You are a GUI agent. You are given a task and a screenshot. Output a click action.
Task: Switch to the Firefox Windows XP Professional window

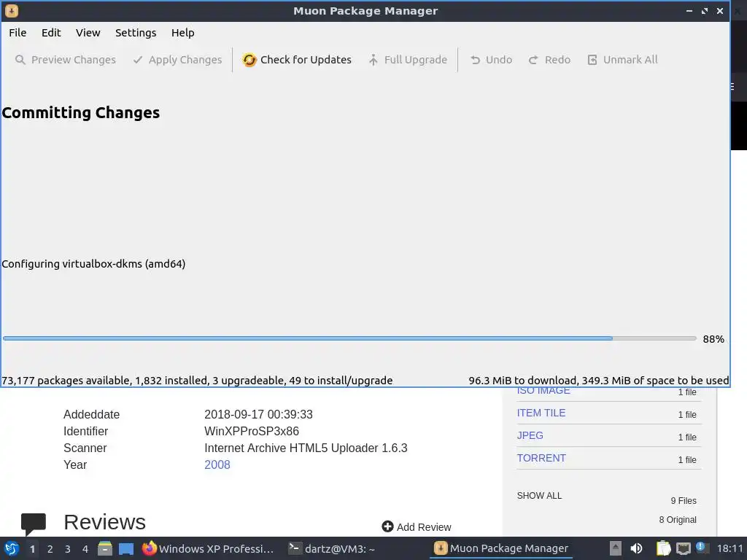[209, 548]
